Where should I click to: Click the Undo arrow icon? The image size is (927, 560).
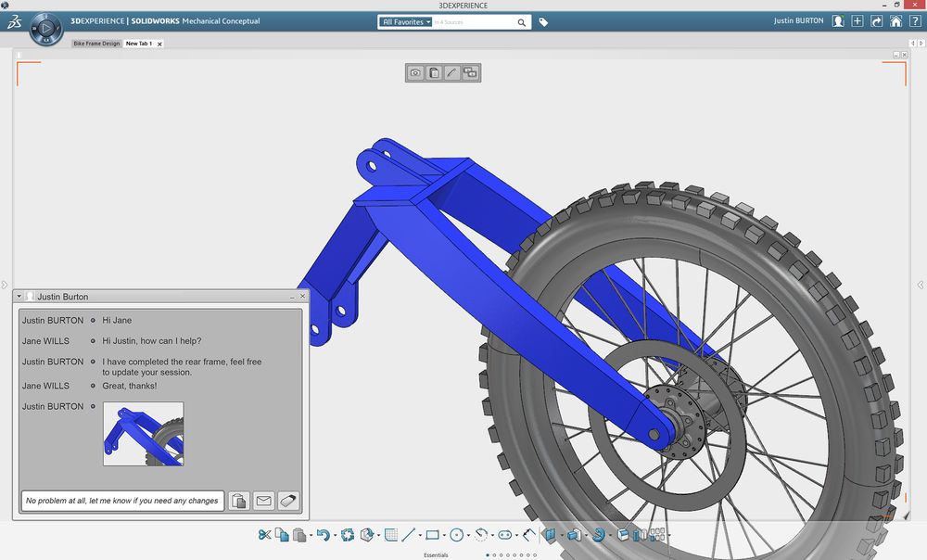click(322, 535)
